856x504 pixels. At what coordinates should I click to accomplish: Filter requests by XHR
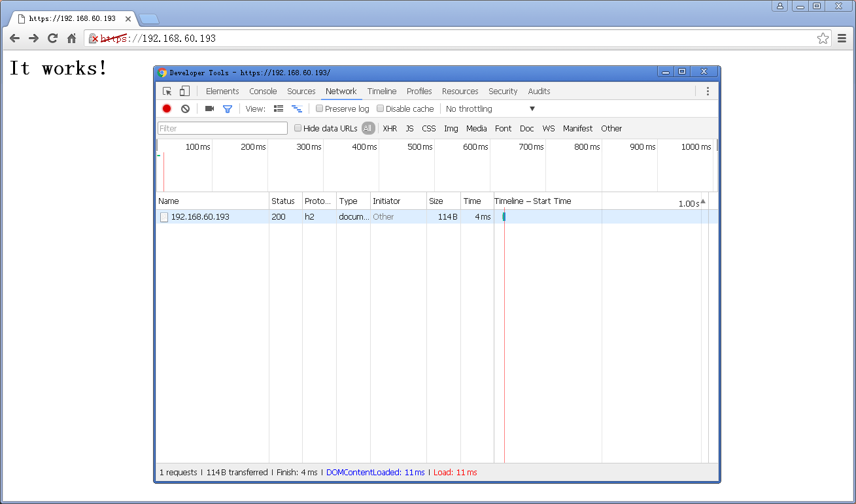[x=390, y=129]
